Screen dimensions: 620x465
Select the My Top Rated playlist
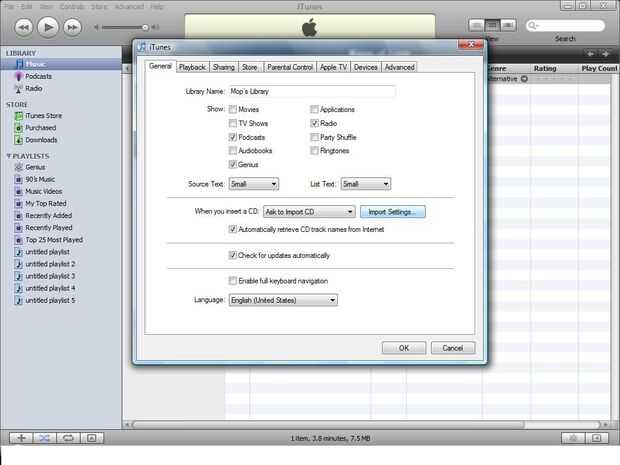45,204
